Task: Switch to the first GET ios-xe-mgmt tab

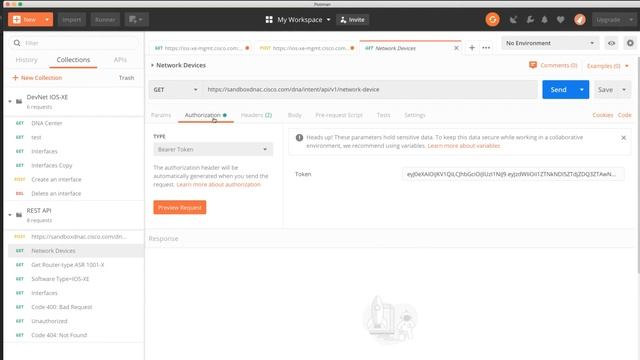Action: (201, 48)
